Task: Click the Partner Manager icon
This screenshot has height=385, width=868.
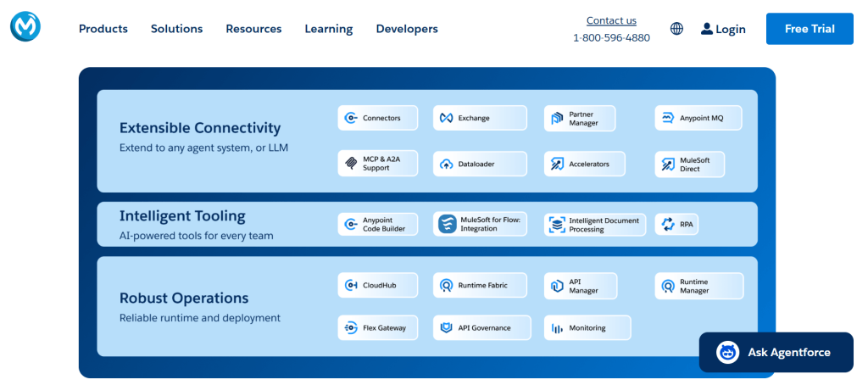Action: (556, 118)
